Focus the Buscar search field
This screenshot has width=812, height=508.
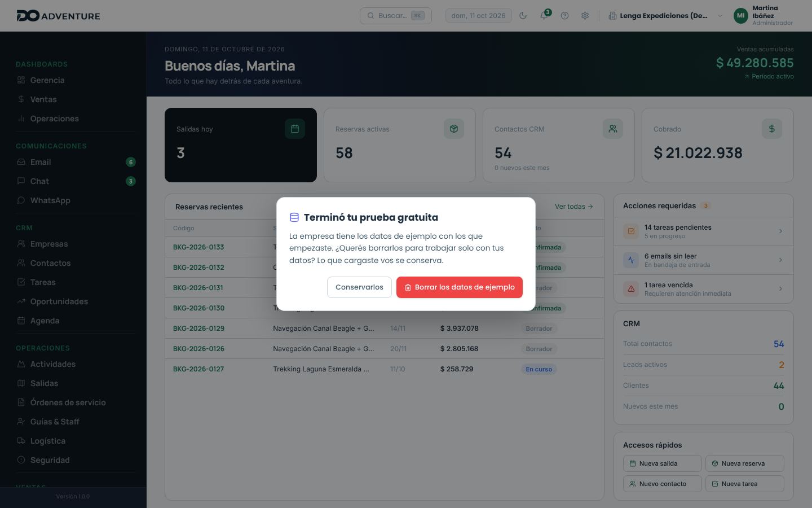(396, 16)
